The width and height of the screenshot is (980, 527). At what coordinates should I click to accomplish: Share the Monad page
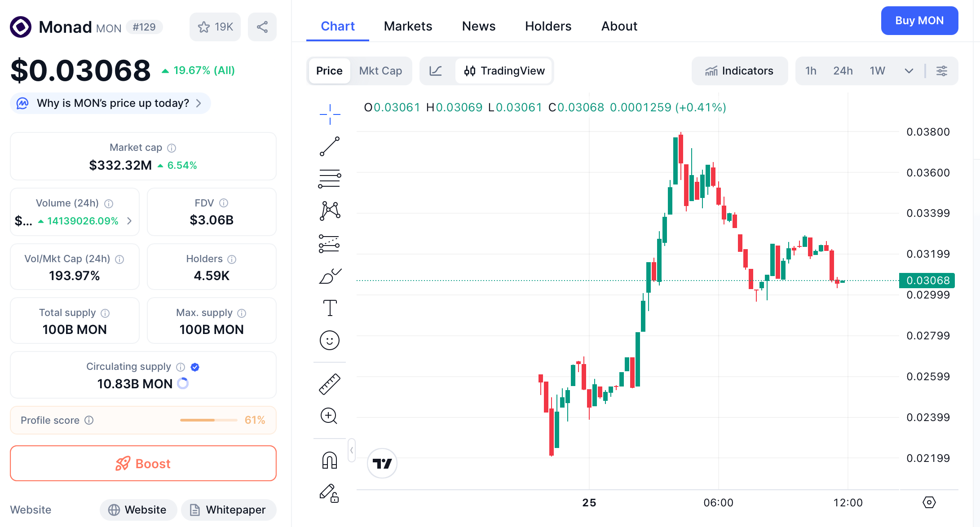[262, 27]
